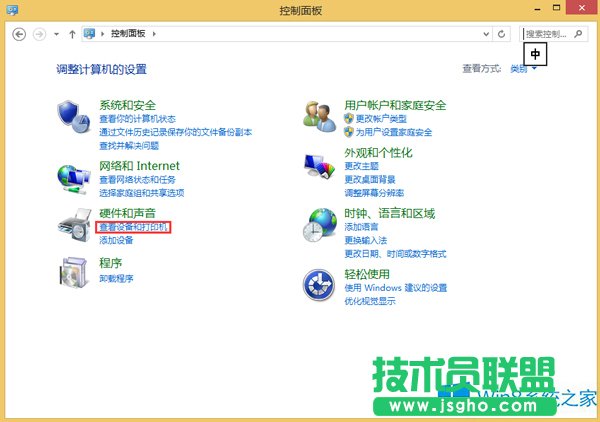Image resolution: width=600 pixels, height=422 pixels.
Task: Refresh the Control Panel address bar
Action: click(x=502, y=34)
